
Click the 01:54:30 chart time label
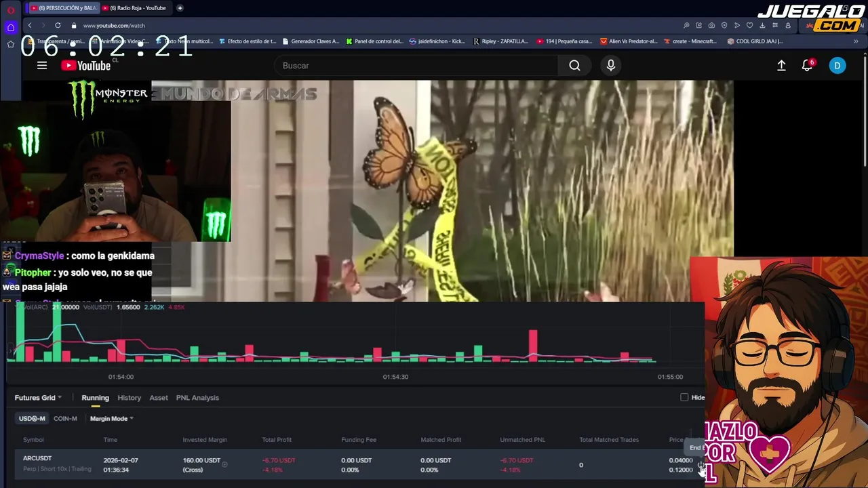[x=395, y=377]
